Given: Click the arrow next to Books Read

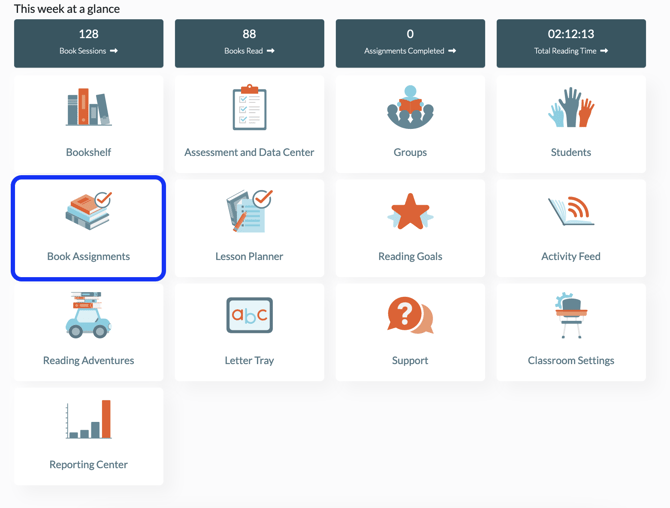Looking at the screenshot, I should (270, 51).
